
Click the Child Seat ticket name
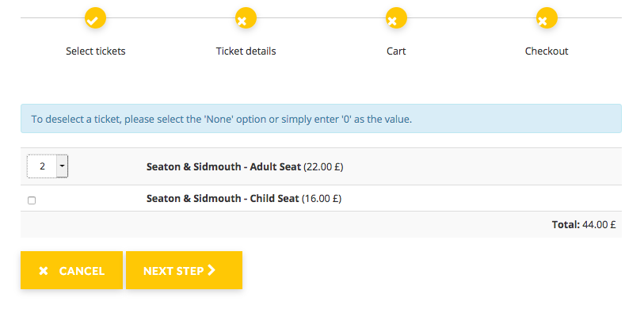coord(223,198)
